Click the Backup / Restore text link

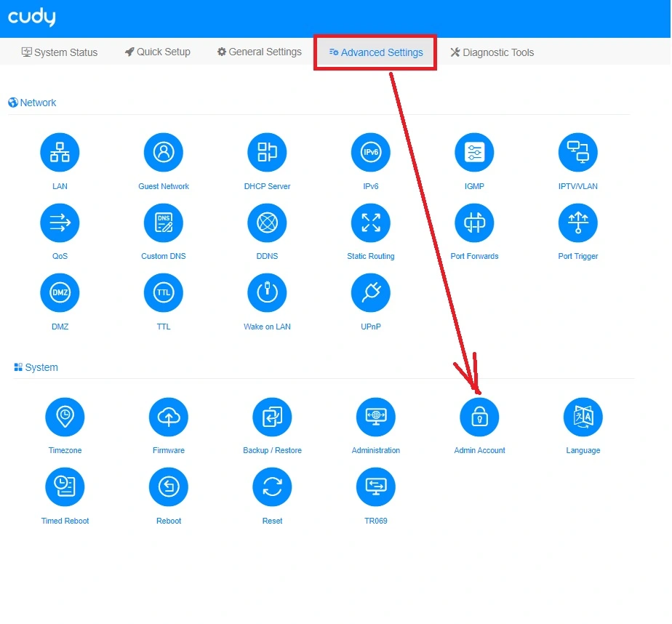[272, 451]
